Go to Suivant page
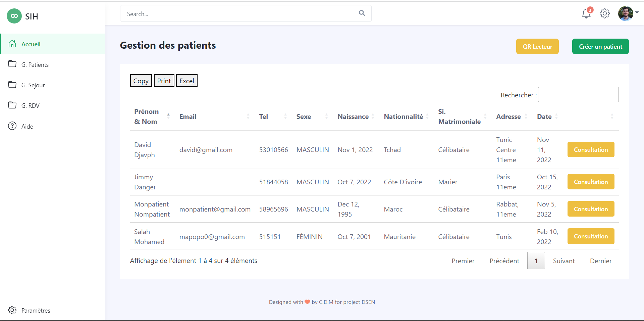Screen dimensions: 644x321 tap(563, 261)
